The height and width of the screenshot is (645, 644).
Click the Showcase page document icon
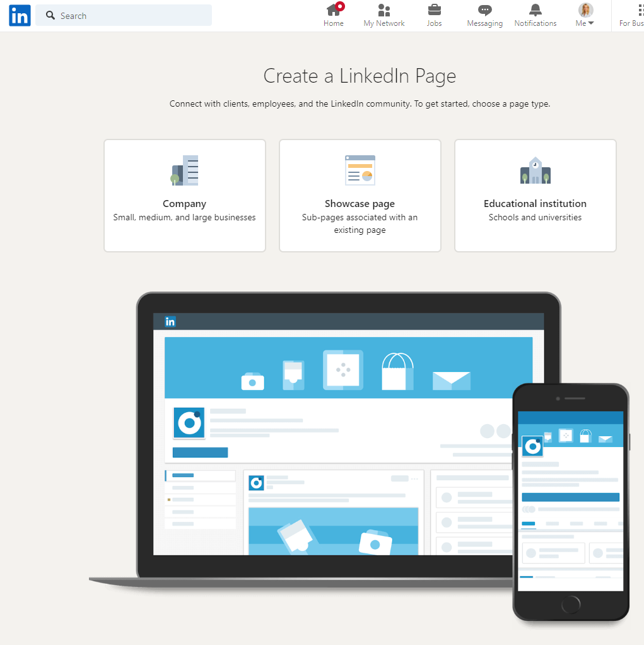click(360, 170)
